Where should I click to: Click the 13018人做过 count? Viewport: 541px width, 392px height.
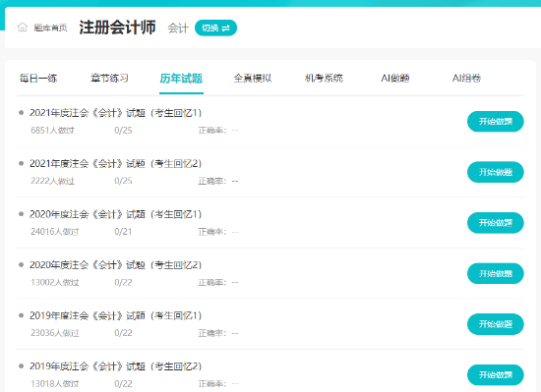coord(55,384)
